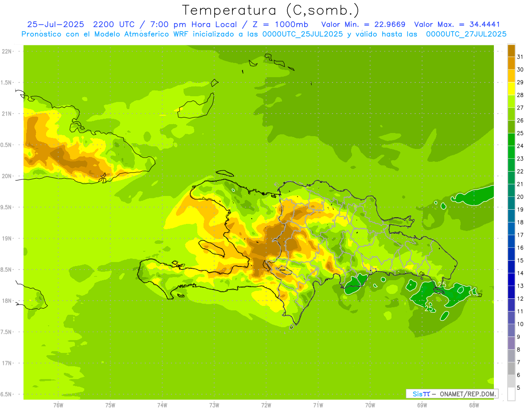
Task: Click the legend value label "18"
Action: 520,222
